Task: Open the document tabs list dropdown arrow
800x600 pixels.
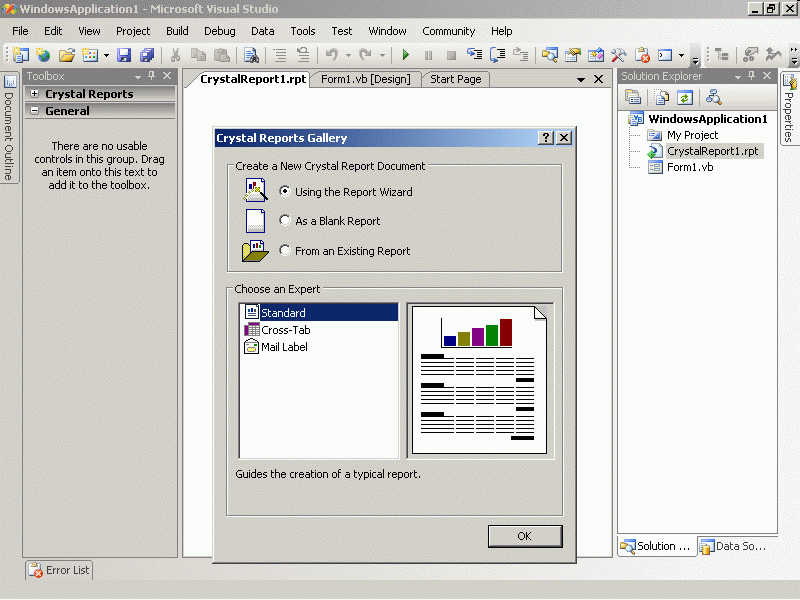Action: point(581,80)
